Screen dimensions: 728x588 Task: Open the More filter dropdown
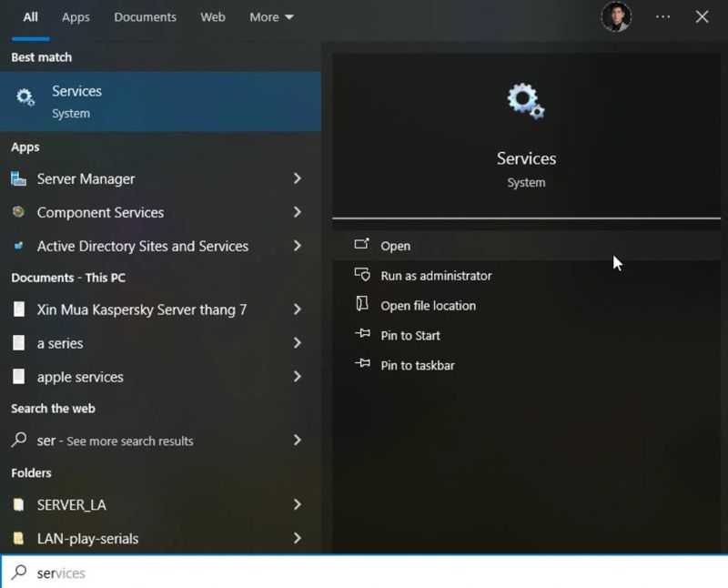(x=271, y=17)
